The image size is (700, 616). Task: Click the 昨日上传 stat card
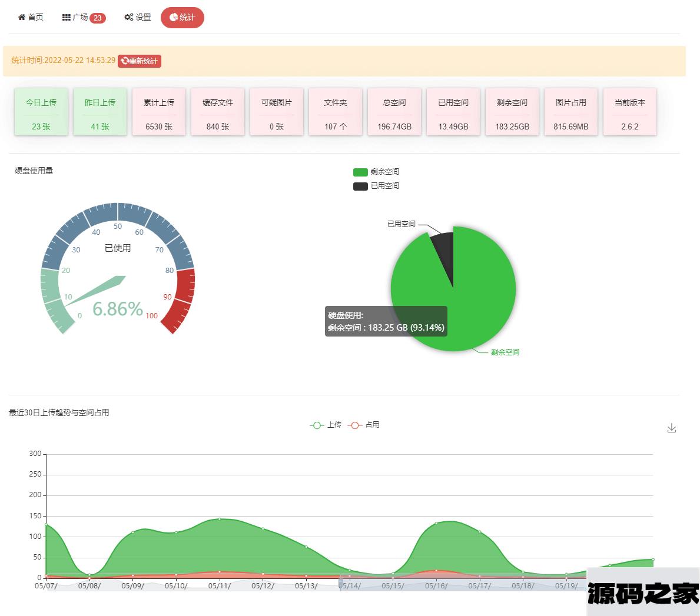pos(100,112)
